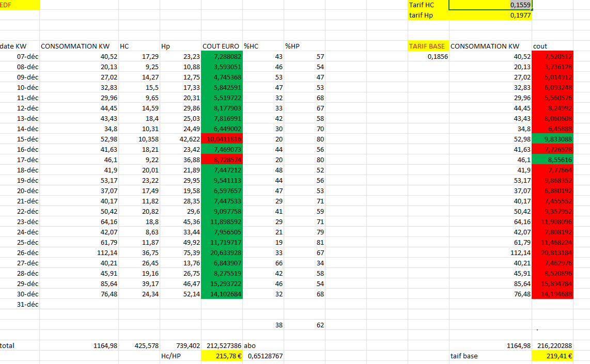This screenshot has width=590, height=364.
Task: Click the 'abo' label cell
Action: pos(263,345)
